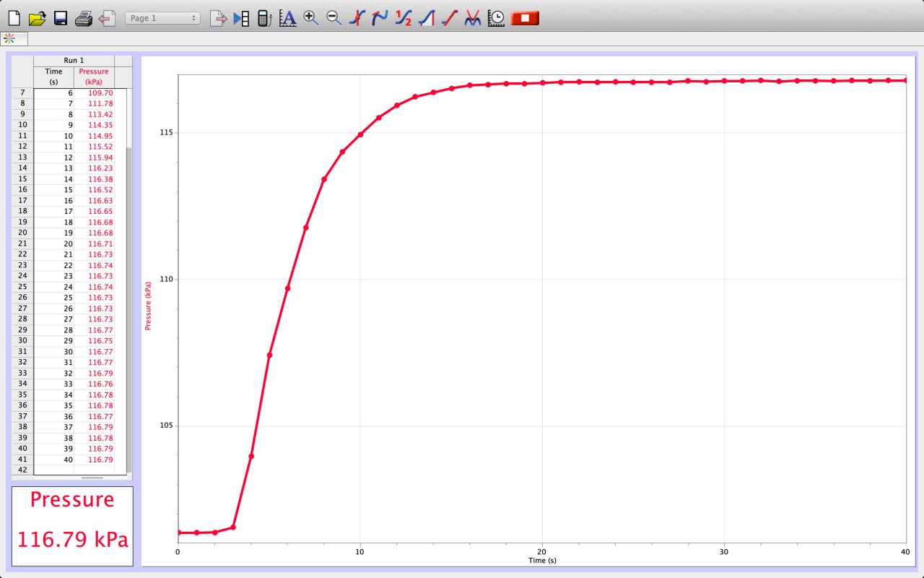
Task: Zoom in on the graph
Action: click(x=311, y=18)
